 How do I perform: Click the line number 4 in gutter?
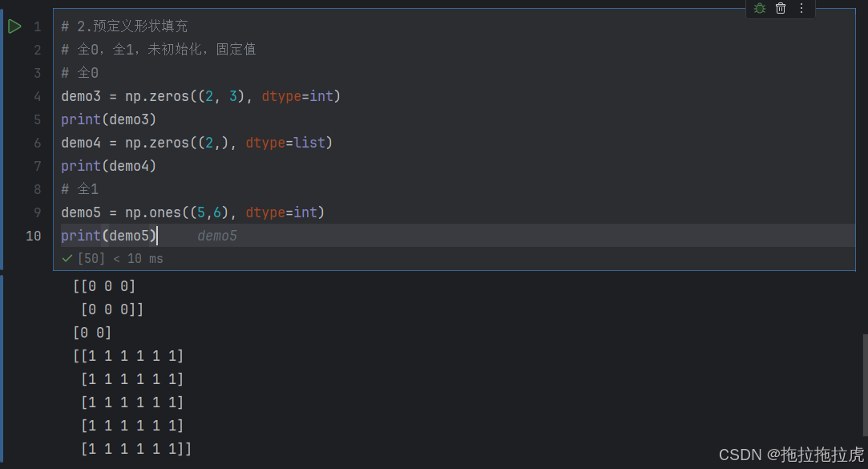click(37, 96)
